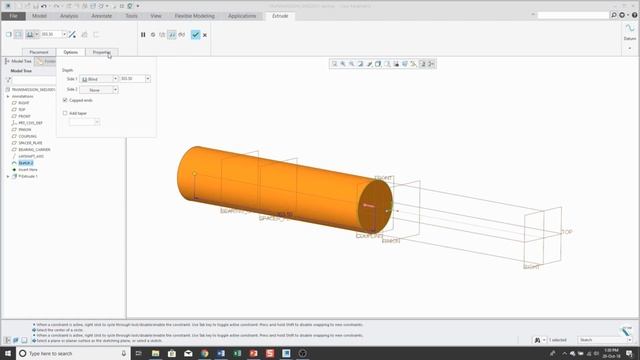640x360 pixels.
Task: Open dashboard depth type dropdown arrow
Action: pyautogui.click(x=37, y=34)
